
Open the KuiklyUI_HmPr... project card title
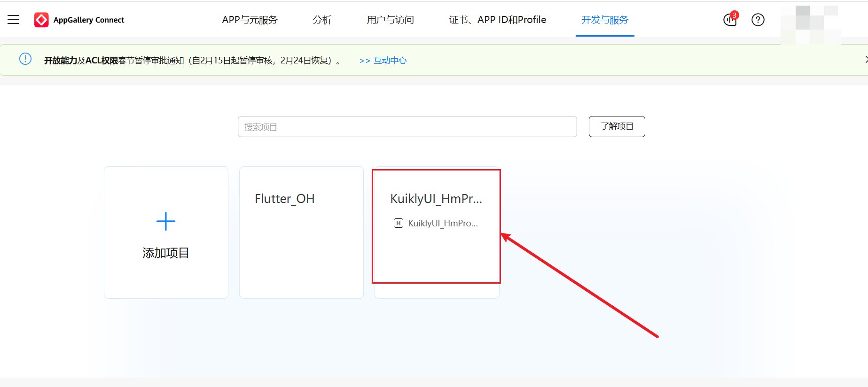[x=436, y=199]
